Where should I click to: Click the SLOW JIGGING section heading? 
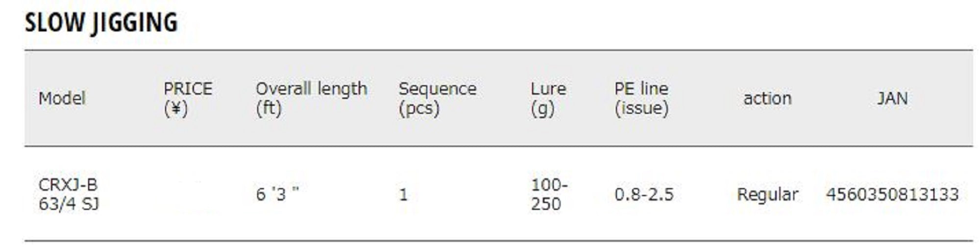click(101, 23)
